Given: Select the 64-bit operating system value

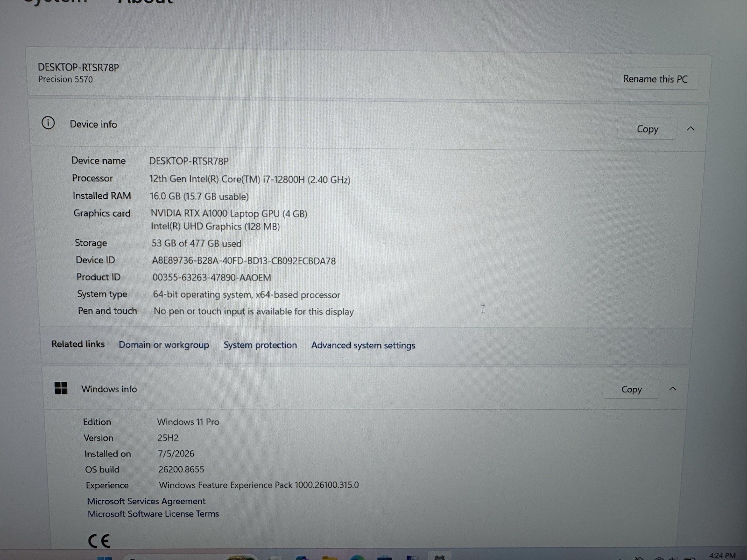Looking at the screenshot, I should pos(247,295).
